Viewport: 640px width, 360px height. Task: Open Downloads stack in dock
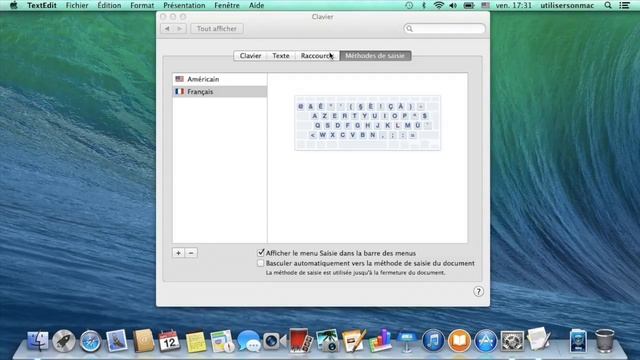[x=578, y=341]
